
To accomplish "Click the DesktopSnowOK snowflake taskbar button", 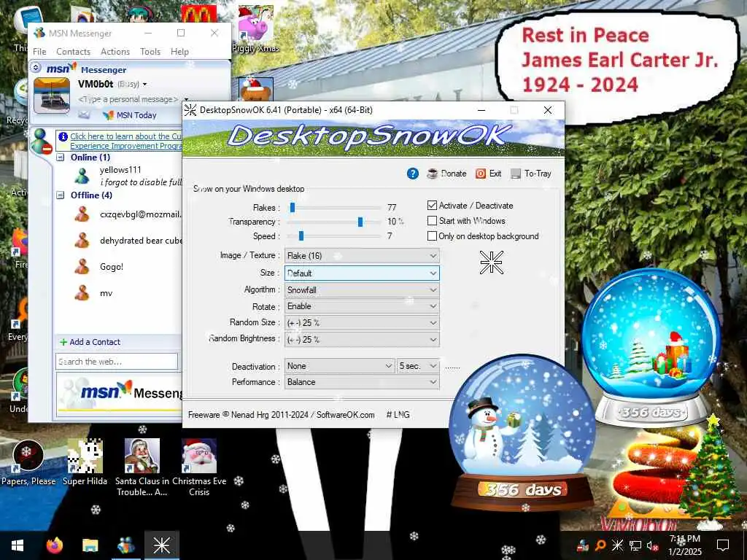I will pos(161,545).
